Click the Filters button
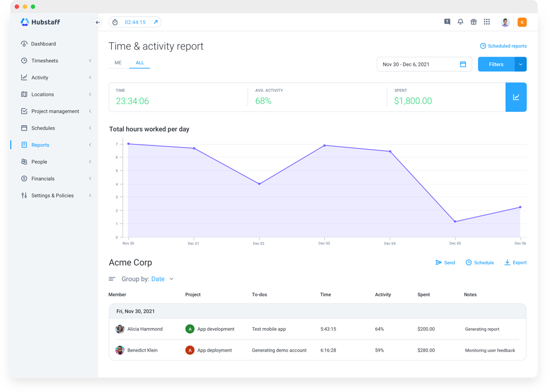Image resolution: width=548 pixels, height=392 pixels. pos(496,64)
